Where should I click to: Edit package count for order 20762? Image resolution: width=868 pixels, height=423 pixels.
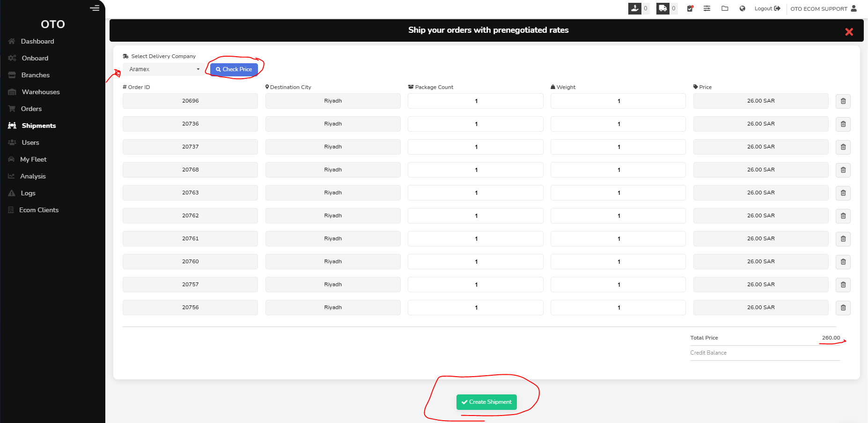click(476, 216)
